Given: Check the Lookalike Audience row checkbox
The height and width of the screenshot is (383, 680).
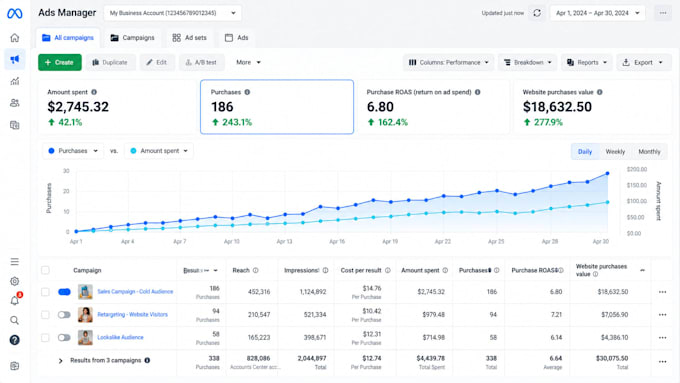Looking at the screenshot, I should tap(45, 337).
